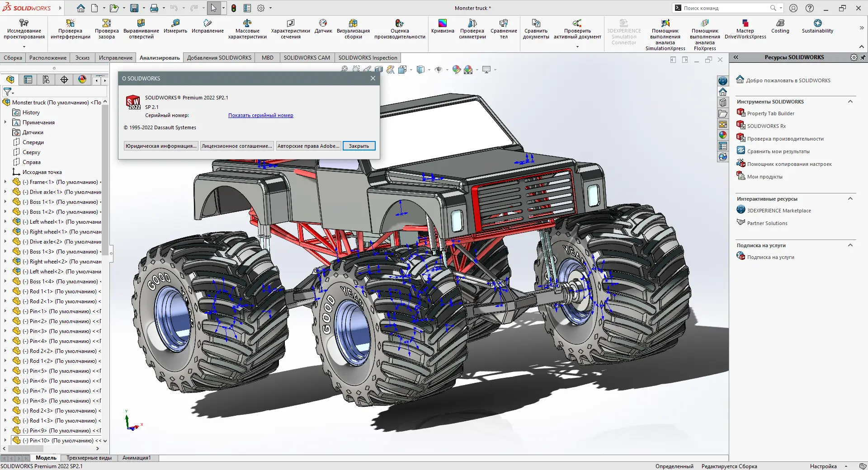
Task: Open the Costing tool
Action: (x=780, y=26)
